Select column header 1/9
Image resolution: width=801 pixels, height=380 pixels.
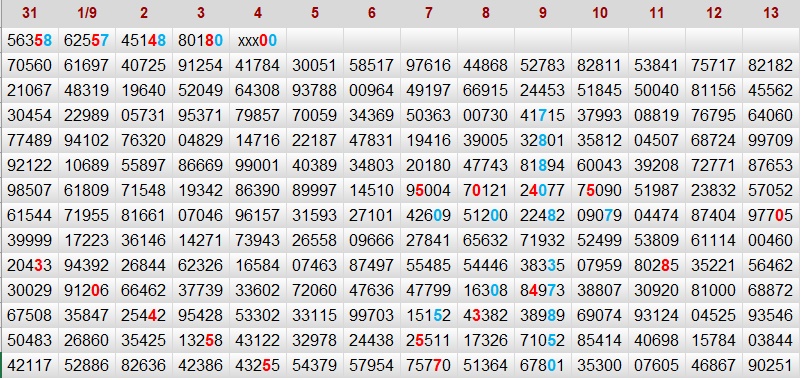(87, 13)
